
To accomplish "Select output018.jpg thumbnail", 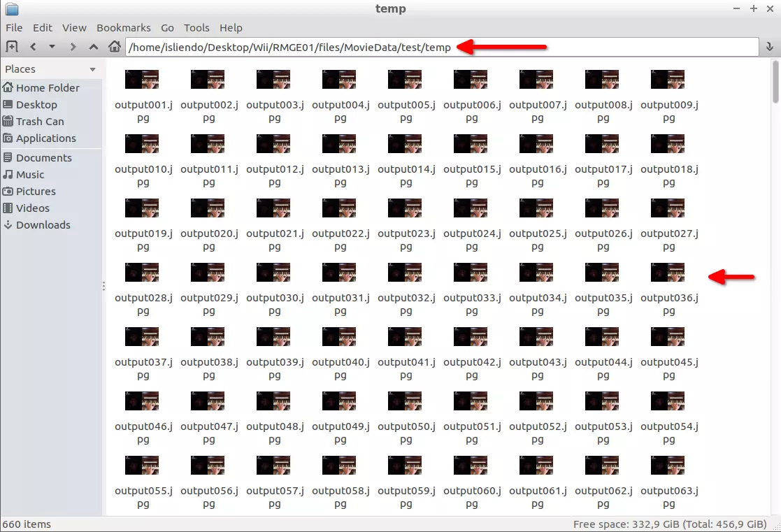I will tap(668, 143).
